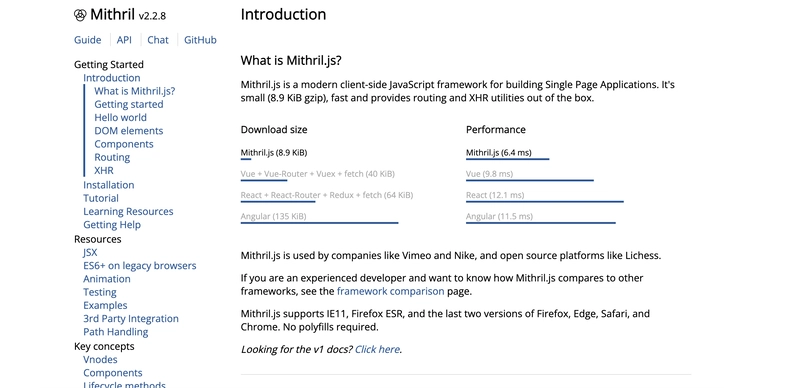The height and width of the screenshot is (388, 800).
Task: Click the Angular (11.5 ms) label
Action: [499, 216]
